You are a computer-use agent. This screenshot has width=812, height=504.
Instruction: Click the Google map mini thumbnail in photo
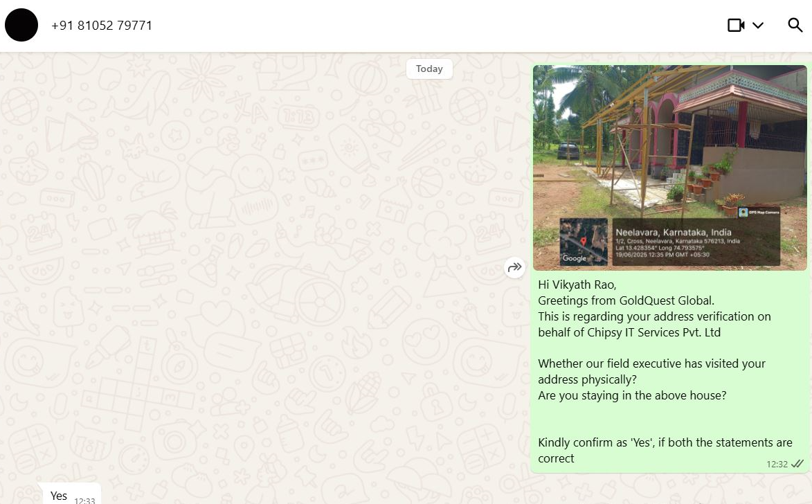click(x=584, y=242)
